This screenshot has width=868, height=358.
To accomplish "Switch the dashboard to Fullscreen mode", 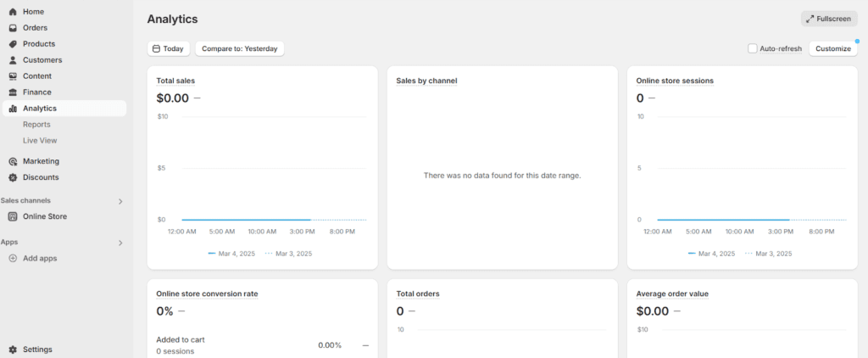I will [x=829, y=19].
